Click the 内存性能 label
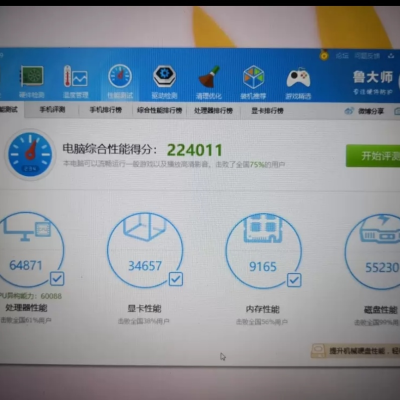Viewport: 400px width, 400px height. tap(263, 309)
